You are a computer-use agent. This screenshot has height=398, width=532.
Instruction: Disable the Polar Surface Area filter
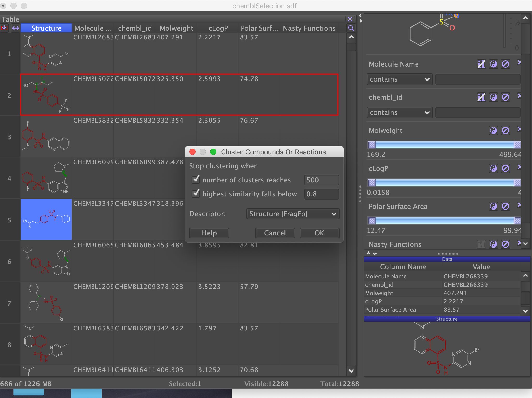505,206
